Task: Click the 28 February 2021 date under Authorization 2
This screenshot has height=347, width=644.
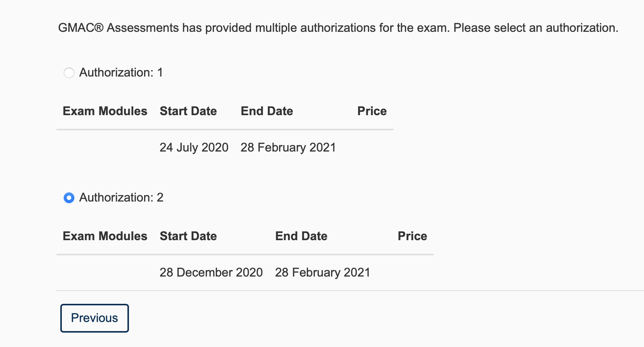Action: pos(322,272)
